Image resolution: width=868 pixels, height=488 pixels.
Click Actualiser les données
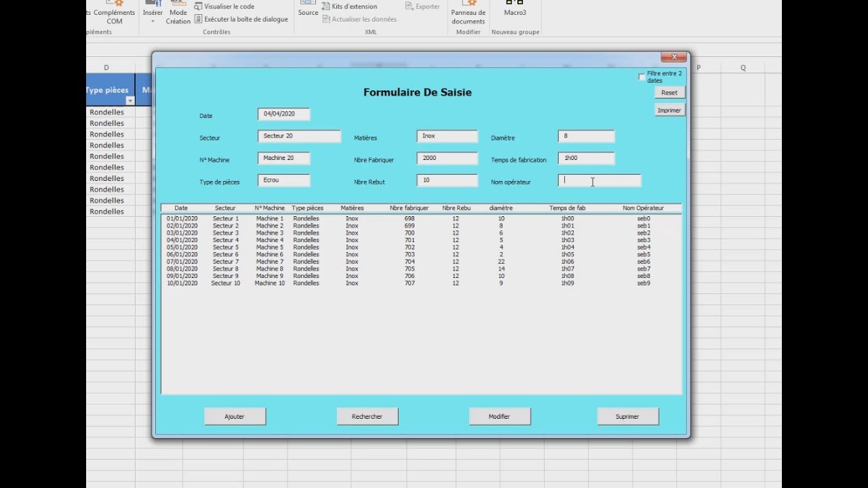tap(359, 19)
